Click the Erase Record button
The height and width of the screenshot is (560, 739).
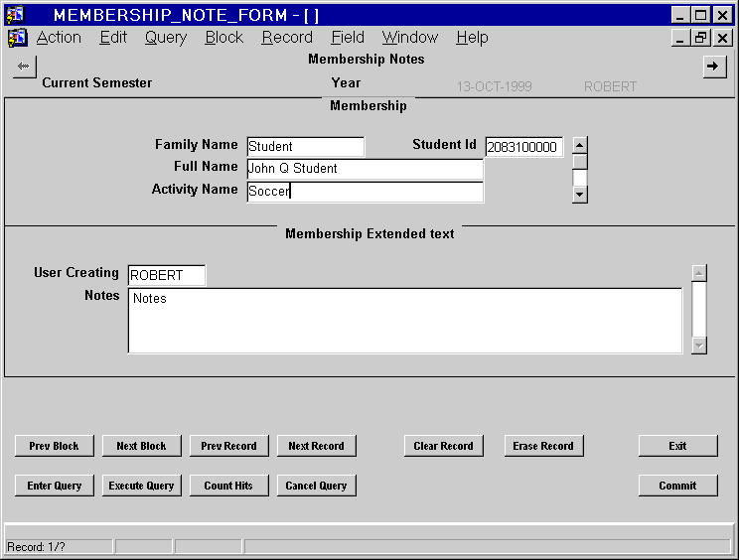tap(543, 446)
